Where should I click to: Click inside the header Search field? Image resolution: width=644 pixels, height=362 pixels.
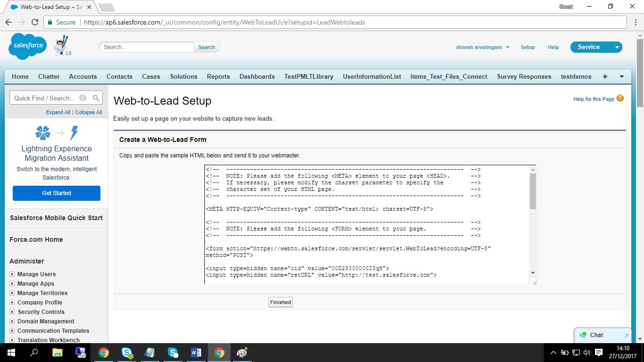coord(146,47)
